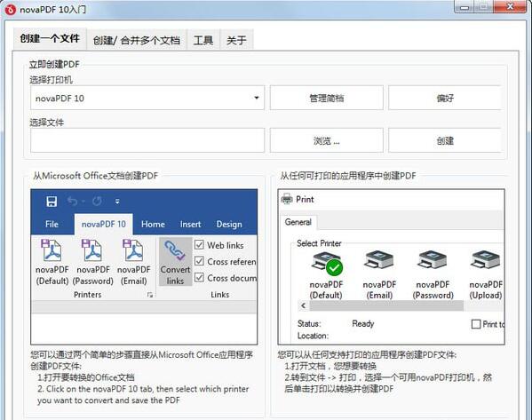Click the printer list scroll-left arrow

tap(304, 305)
